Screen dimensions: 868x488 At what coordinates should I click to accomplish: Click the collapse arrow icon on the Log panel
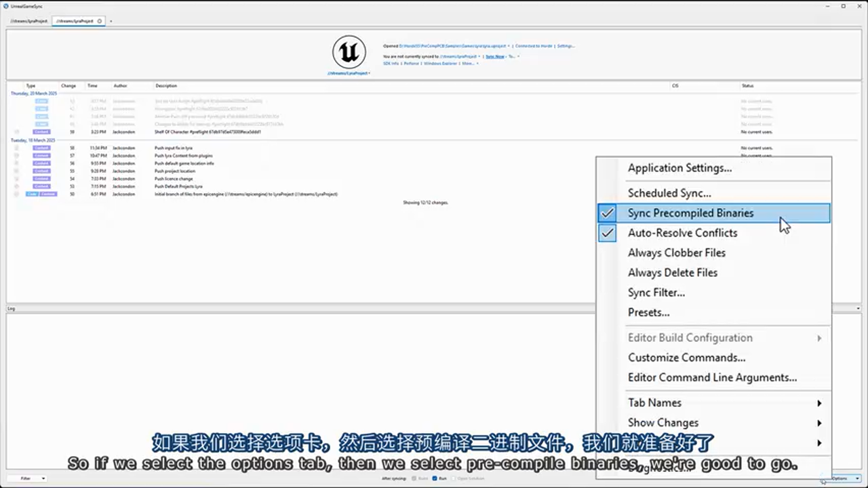coord(857,308)
